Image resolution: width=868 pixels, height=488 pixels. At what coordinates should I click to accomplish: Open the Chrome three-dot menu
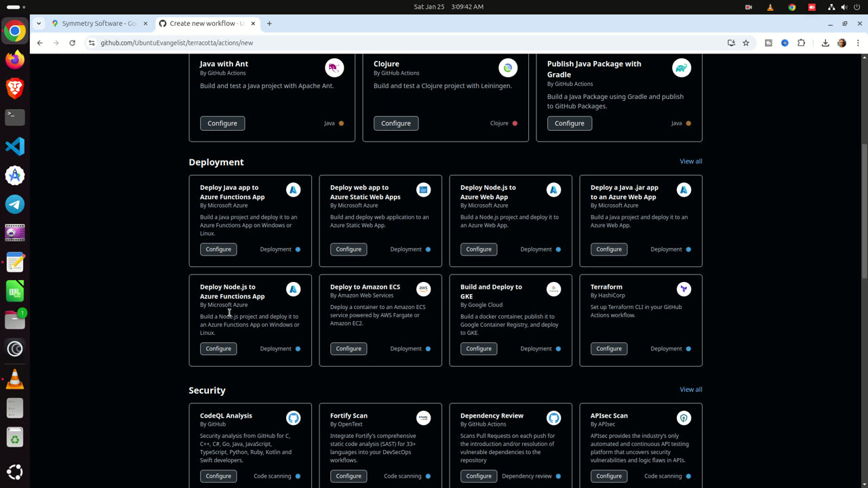[858, 43]
